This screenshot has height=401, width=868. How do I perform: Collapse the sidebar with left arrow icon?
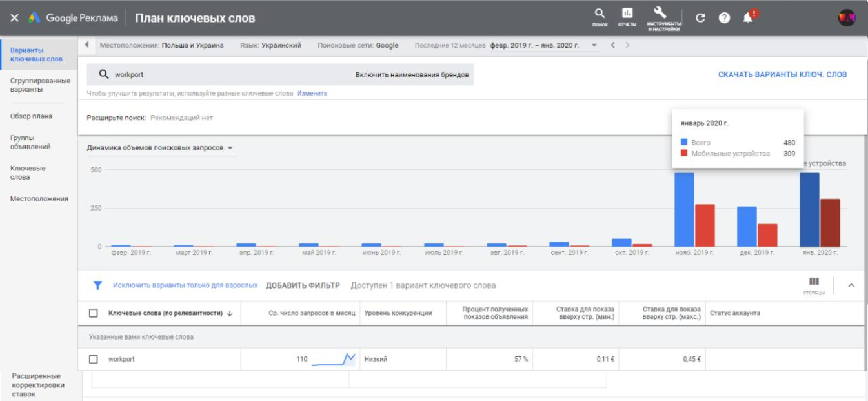(86, 45)
